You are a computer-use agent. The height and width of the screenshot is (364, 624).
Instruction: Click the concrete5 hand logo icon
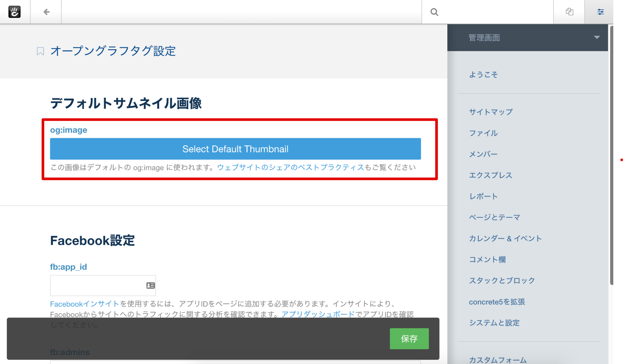[14, 12]
